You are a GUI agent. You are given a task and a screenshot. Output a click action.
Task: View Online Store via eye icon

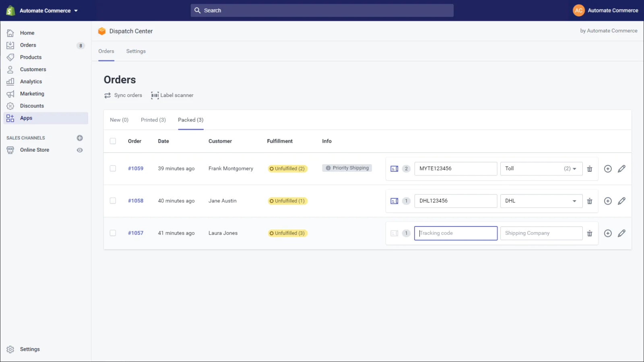pos(80,150)
